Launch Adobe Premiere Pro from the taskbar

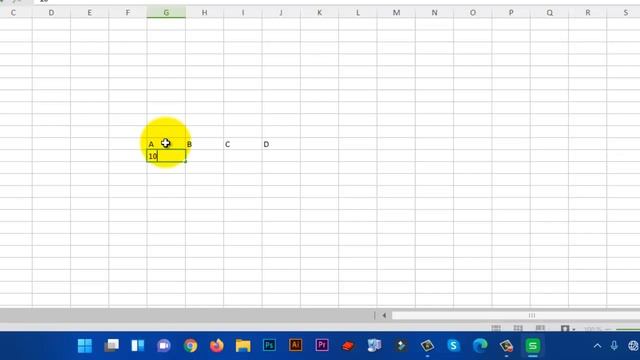coord(322,345)
